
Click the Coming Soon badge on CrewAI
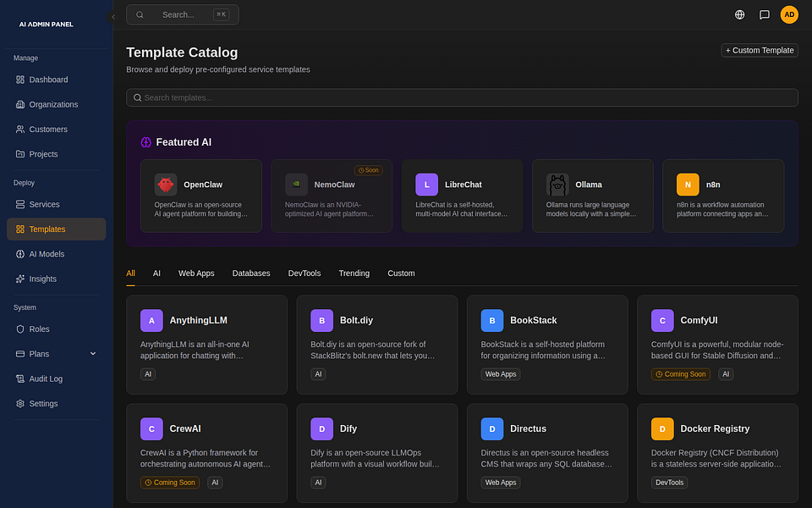point(170,483)
